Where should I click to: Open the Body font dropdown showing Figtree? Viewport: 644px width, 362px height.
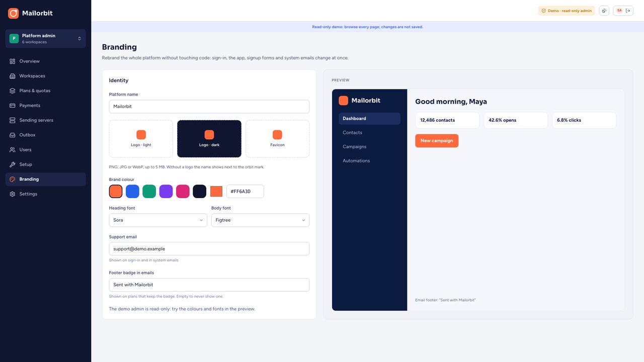[260, 220]
